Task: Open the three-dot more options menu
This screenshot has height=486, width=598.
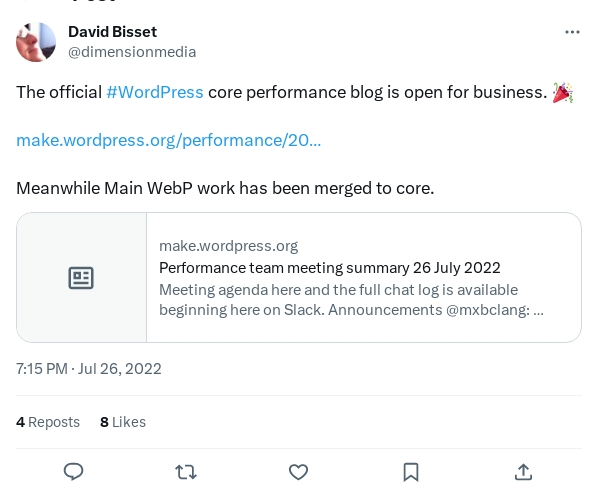Action: tap(572, 32)
